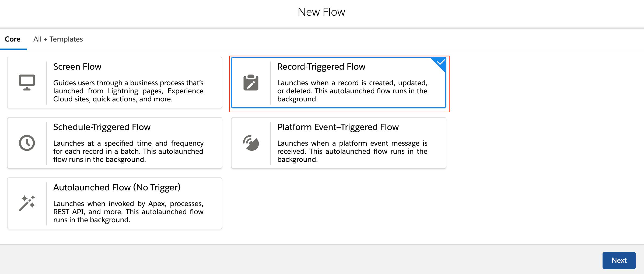The image size is (644, 274).
Task: Click the Platform Event satellite dish icon
Action: (251, 143)
